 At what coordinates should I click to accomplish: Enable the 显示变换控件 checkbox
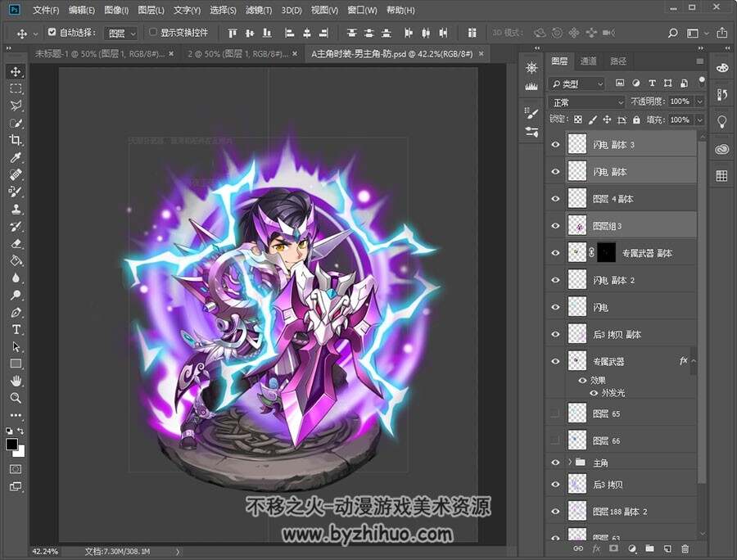coord(153,32)
